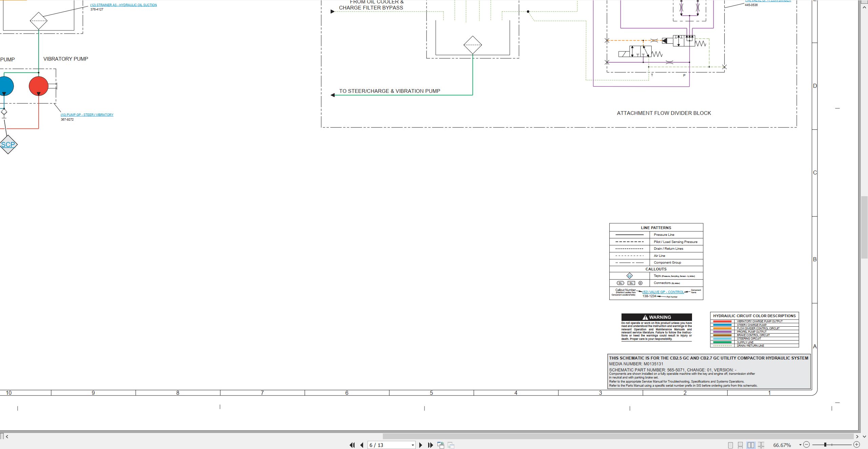
Task: Open the sample VALVE GP - CONTROL link
Action: pyautogui.click(x=663, y=292)
